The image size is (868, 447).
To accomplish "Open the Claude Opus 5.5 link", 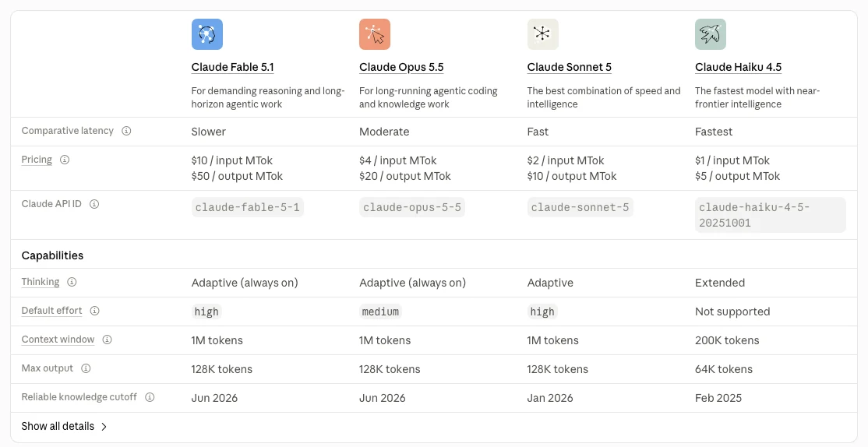I will tap(401, 67).
